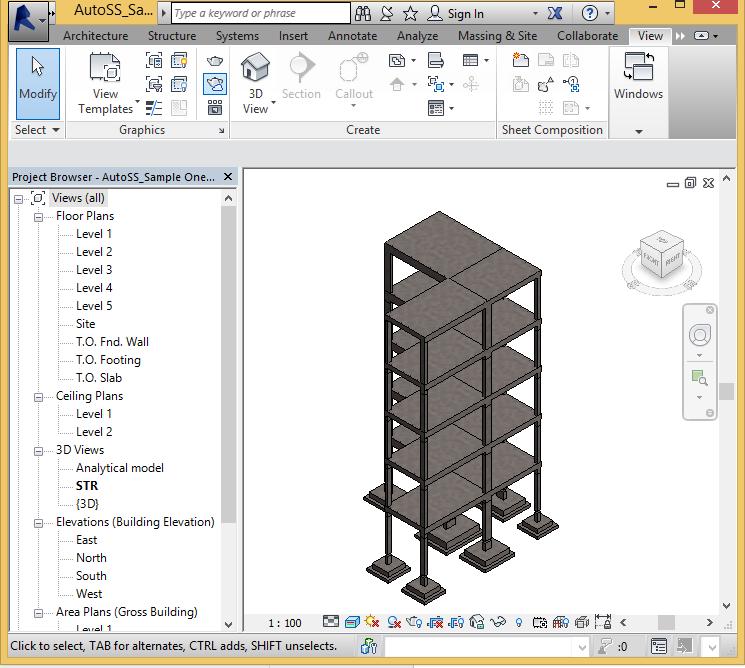Open the Render Gallery icon

(x=215, y=108)
